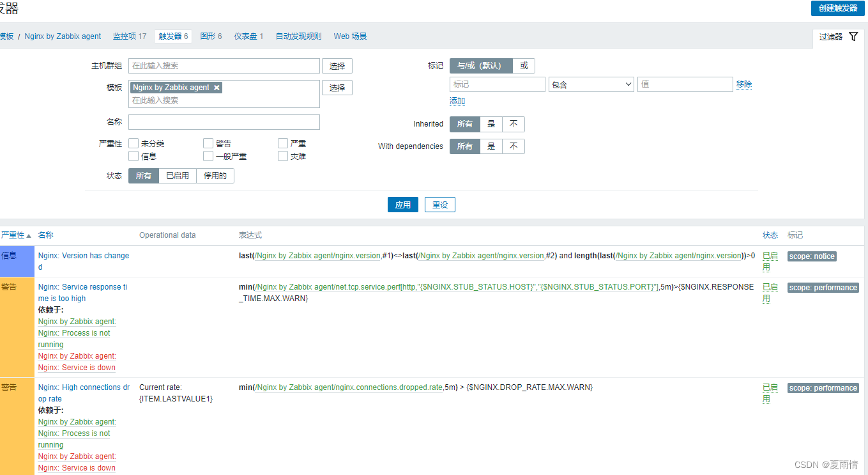Check the 灾难 severity checkbox

click(283, 156)
